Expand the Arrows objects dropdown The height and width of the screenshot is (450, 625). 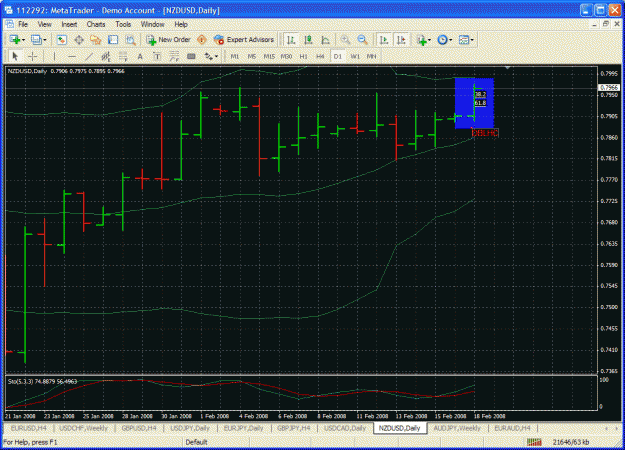pyautogui.click(x=216, y=57)
